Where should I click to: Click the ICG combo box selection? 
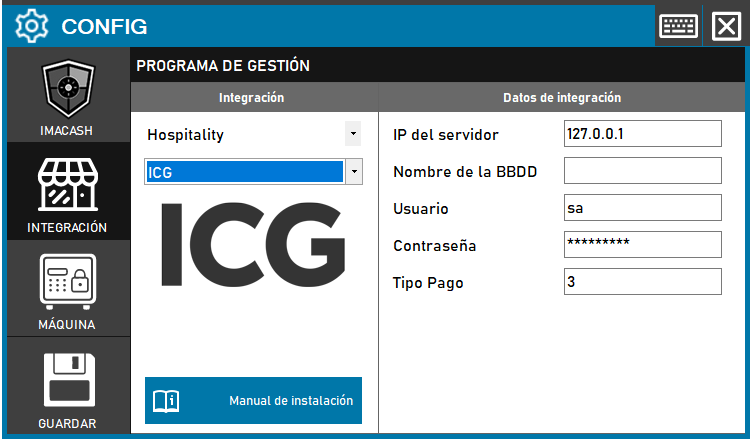[244, 172]
